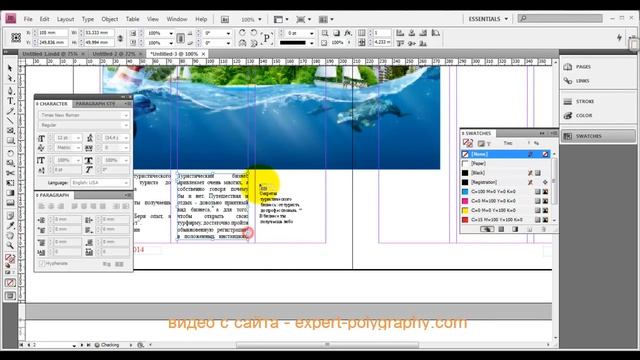Open the Color panel
The image size is (640, 360).
pyautogui.click(x=598, y=116)
